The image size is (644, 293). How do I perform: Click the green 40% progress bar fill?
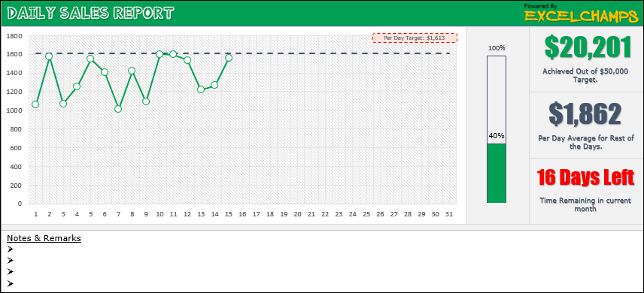coord(497,173)
